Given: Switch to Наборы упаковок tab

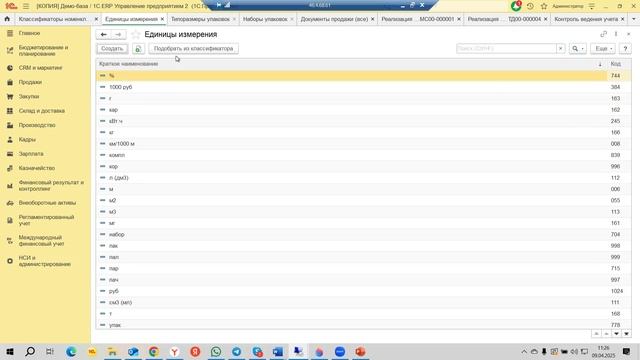Looking at the screenshot, I should pyautogui.click(x=265, y=19).
